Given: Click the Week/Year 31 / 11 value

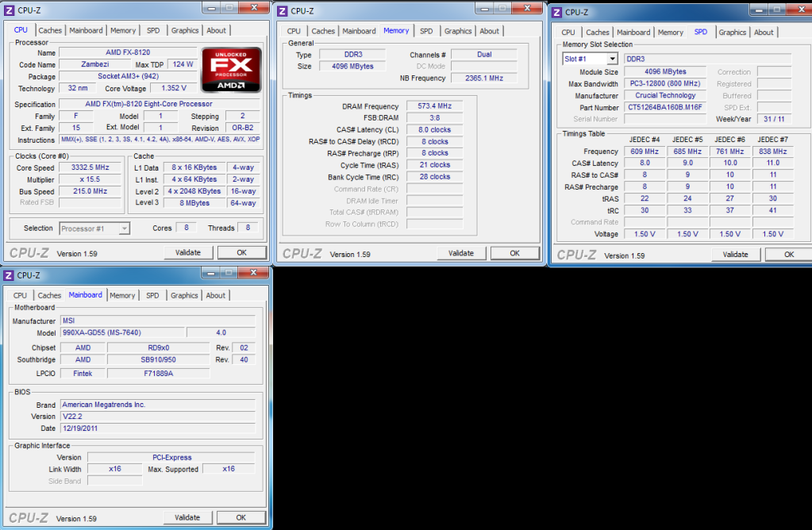Looking at the screenshot, I should 774,119.
